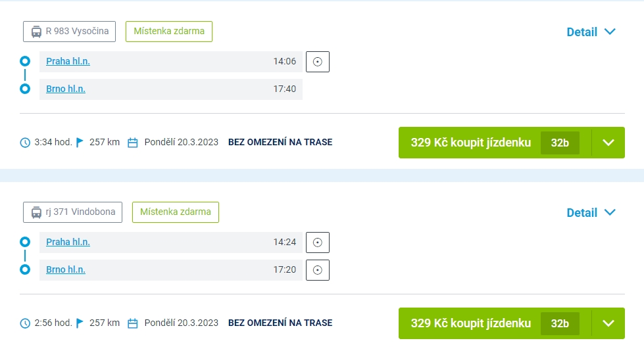Open Brno hl.n. link in first connection
This screenshot has height=347, width=644.
pyautogui.click(x=66, y=89)
